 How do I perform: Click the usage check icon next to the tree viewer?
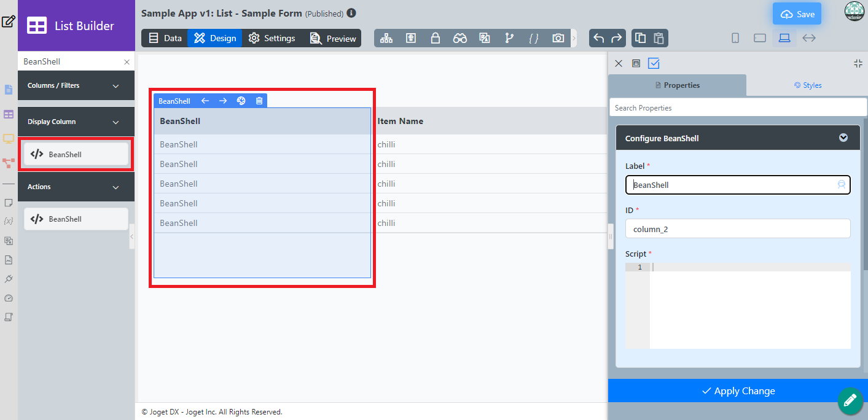click(411, 38)
